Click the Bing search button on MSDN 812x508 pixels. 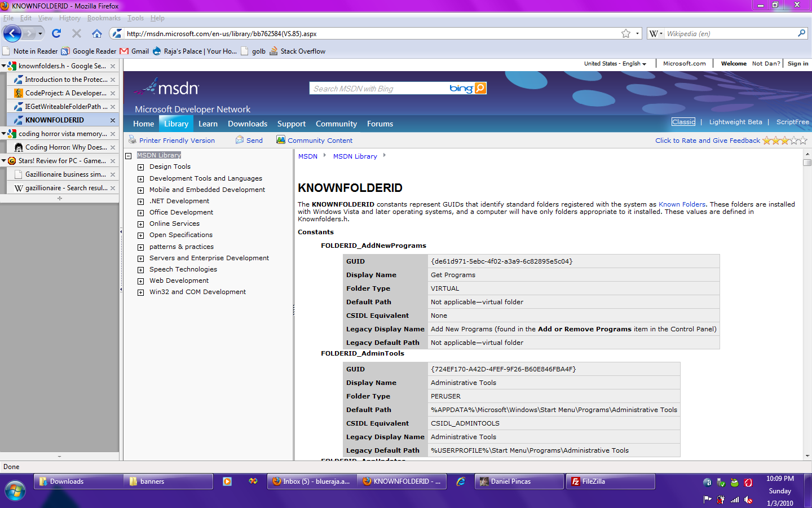(x=480, y=88)
